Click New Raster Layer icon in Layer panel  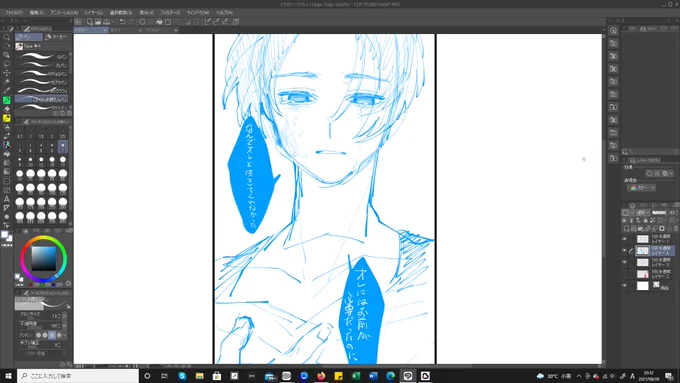(627, 228)
